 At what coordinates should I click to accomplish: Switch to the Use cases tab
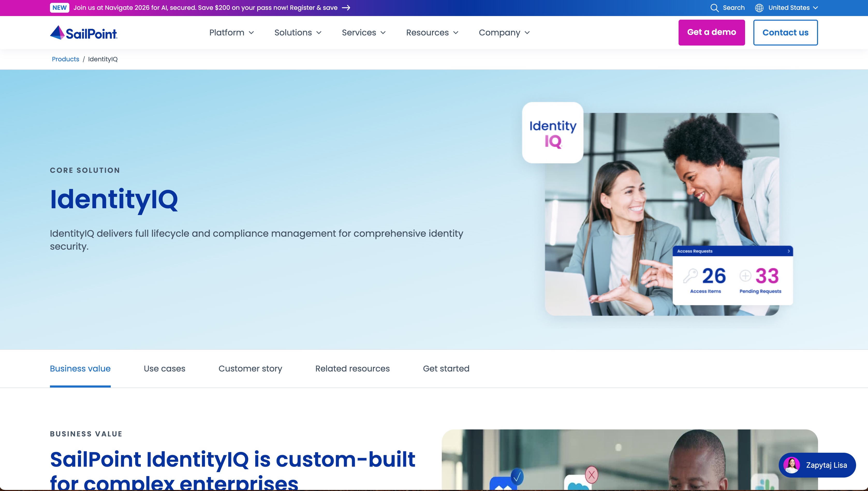[165, 369]
